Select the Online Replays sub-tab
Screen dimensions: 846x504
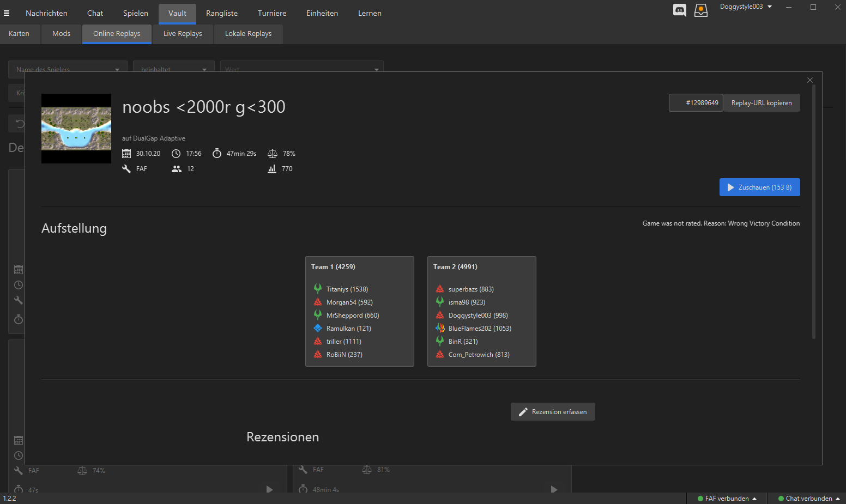pos(117,34)
